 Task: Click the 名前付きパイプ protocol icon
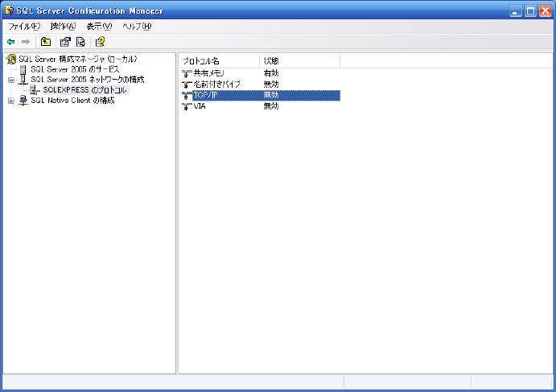(x=187, y=85)
